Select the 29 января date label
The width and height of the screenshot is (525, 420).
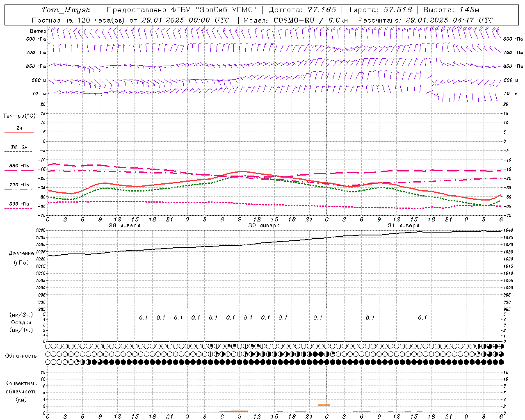pos(125,226)
